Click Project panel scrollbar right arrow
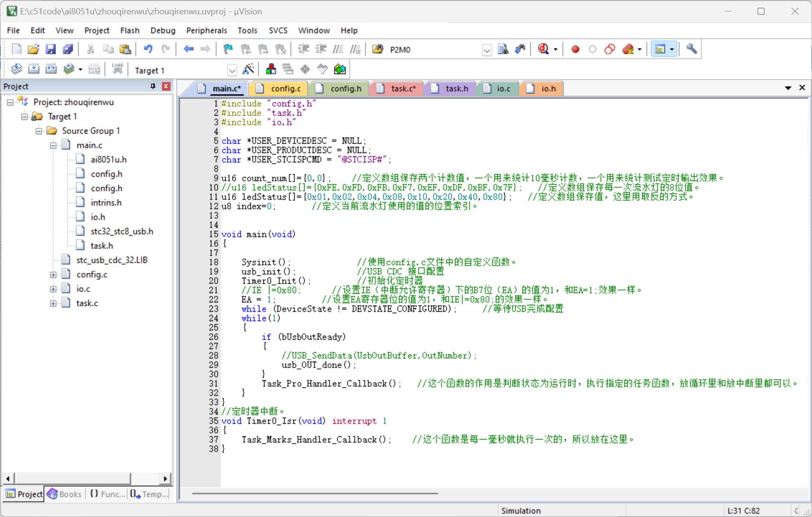812x517 pixels. pos(165,478)
